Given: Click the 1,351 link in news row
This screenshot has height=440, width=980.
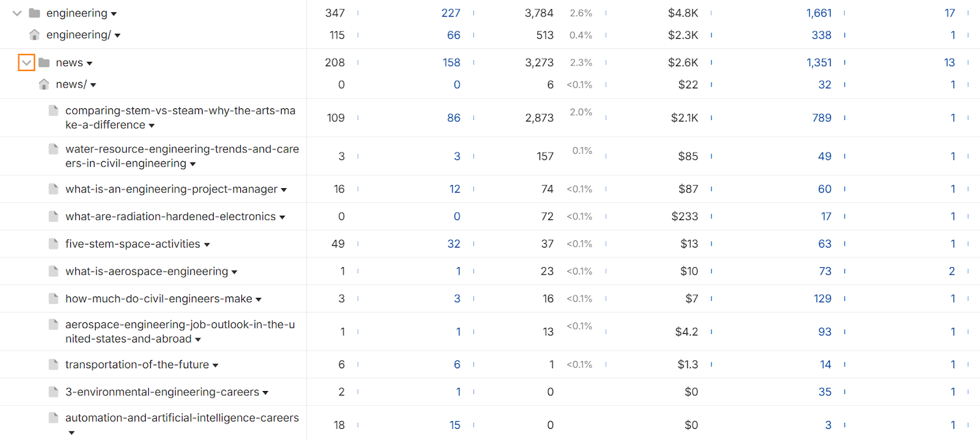Looking at the screenshot, I should click(819, 63).
